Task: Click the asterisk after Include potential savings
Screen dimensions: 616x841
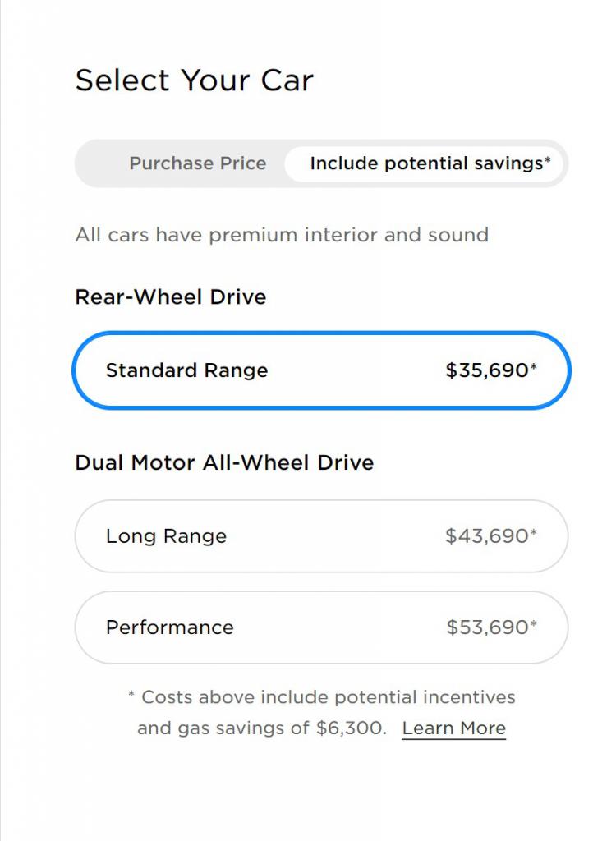Action: click(x=548, y=160)
